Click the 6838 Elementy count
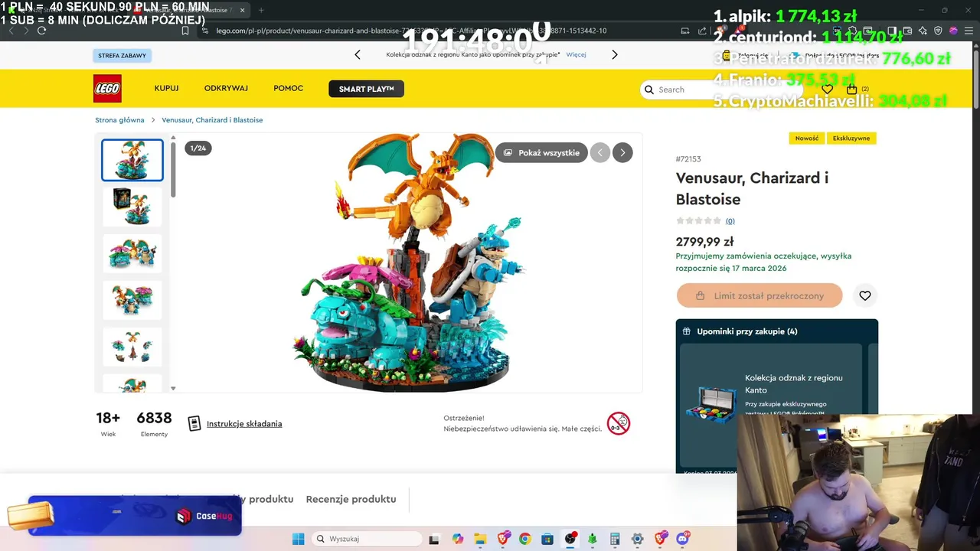 (x=154, y=424)
